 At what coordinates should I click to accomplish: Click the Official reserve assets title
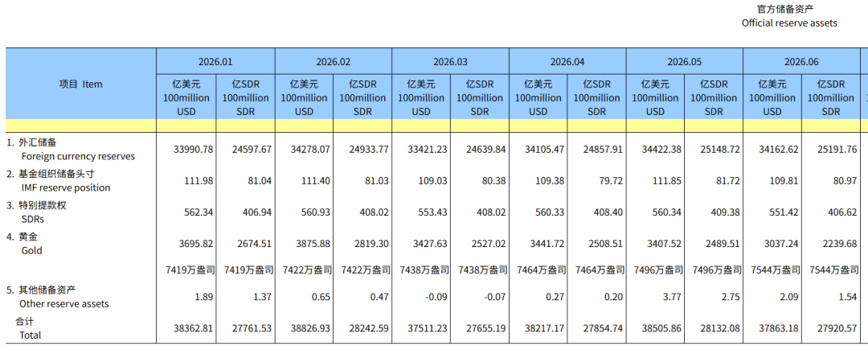coord(789,23)
